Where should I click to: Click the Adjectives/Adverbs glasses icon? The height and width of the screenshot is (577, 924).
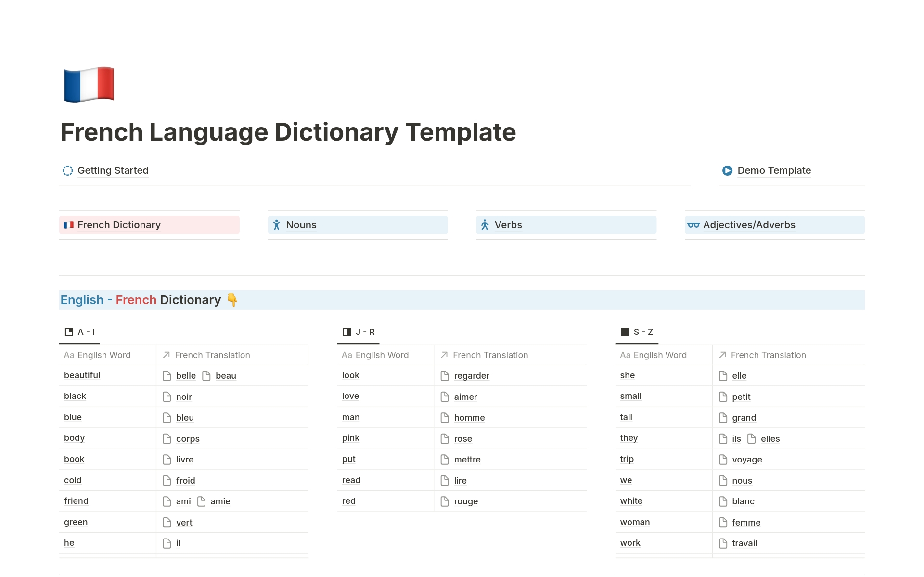coord(693,225)
